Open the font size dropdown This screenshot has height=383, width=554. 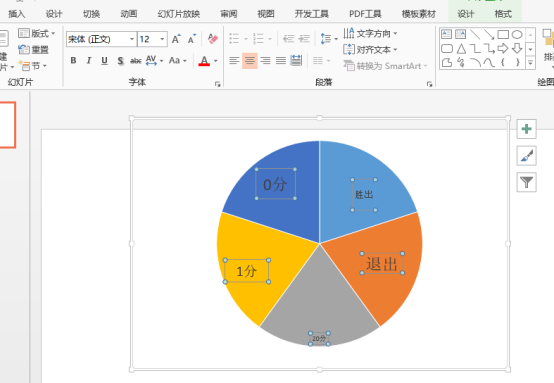tap(162, 39)
